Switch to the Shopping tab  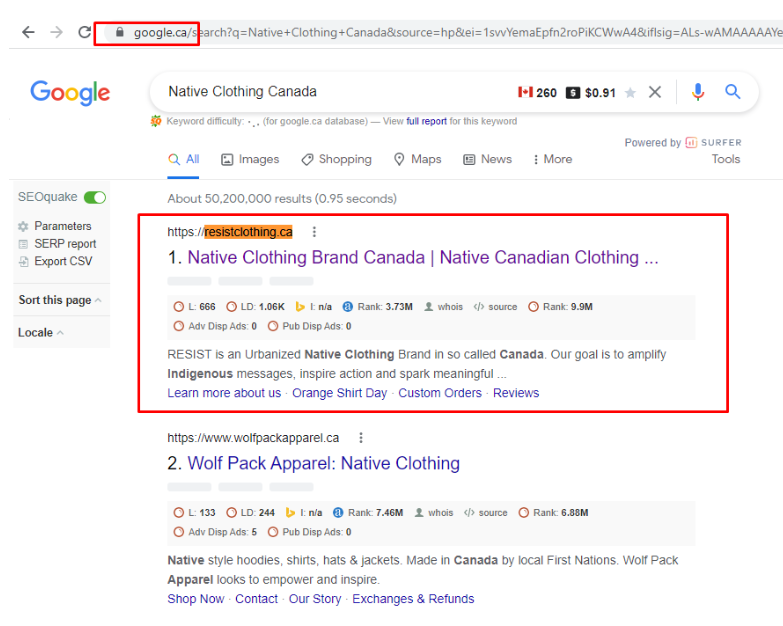pos(337,159)
